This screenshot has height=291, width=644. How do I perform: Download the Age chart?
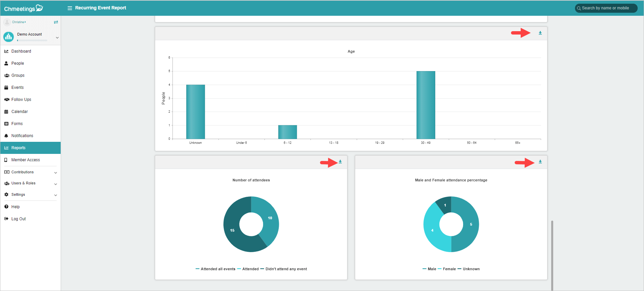click(x=540, y=33)
